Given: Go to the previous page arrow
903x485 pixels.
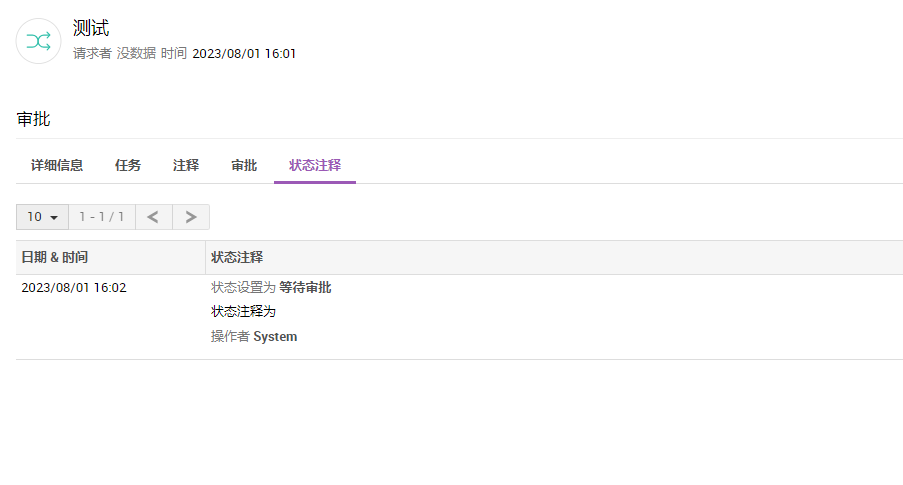Looking at the screenshot, I should 153,217.
